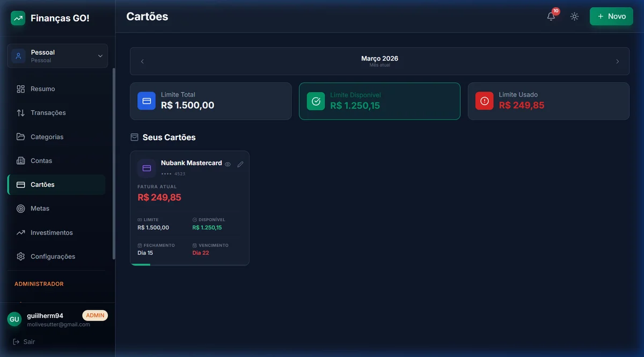644x357 pixels.
Task: Open the notifications bell icon
Action: (551, 16)
